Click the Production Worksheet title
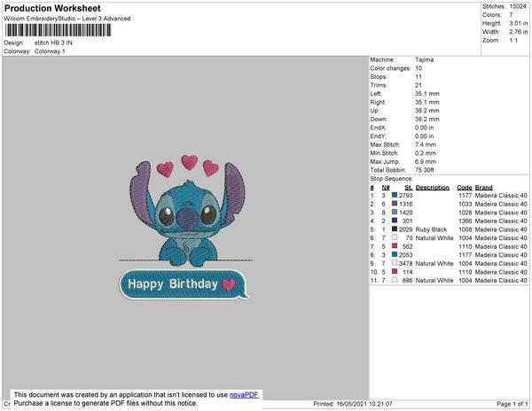 [x=52, y=9]
